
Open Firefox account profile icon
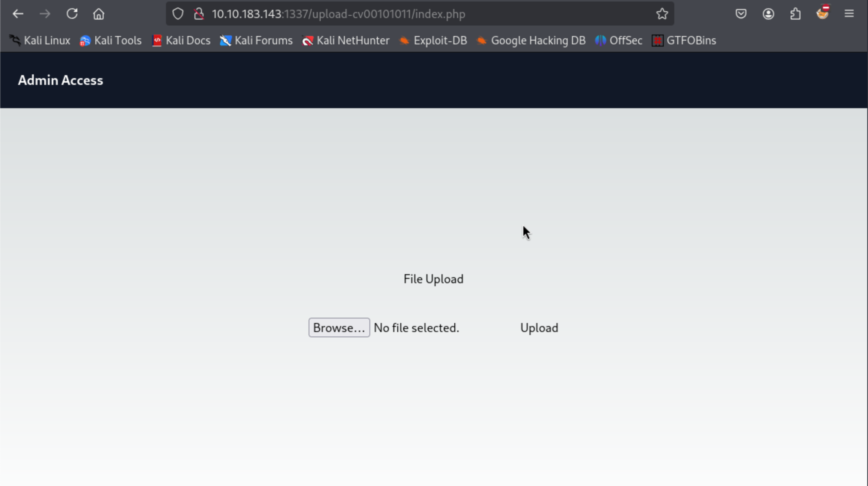[768, 14]
